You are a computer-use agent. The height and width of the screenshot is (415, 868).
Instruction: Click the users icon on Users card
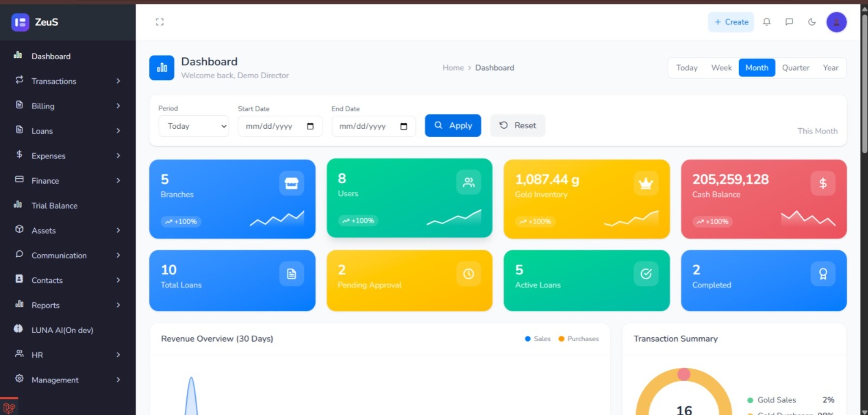[x=468, y=183]
